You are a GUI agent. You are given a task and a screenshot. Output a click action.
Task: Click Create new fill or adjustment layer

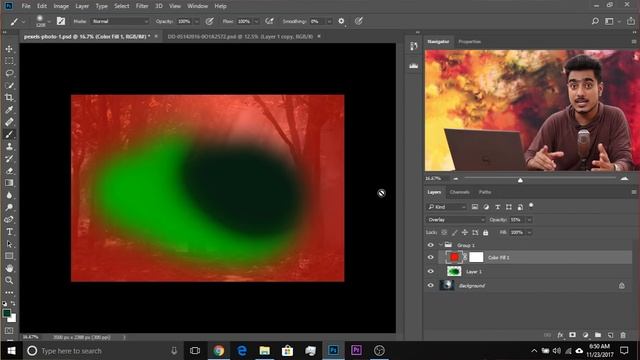tap(585, 335)
